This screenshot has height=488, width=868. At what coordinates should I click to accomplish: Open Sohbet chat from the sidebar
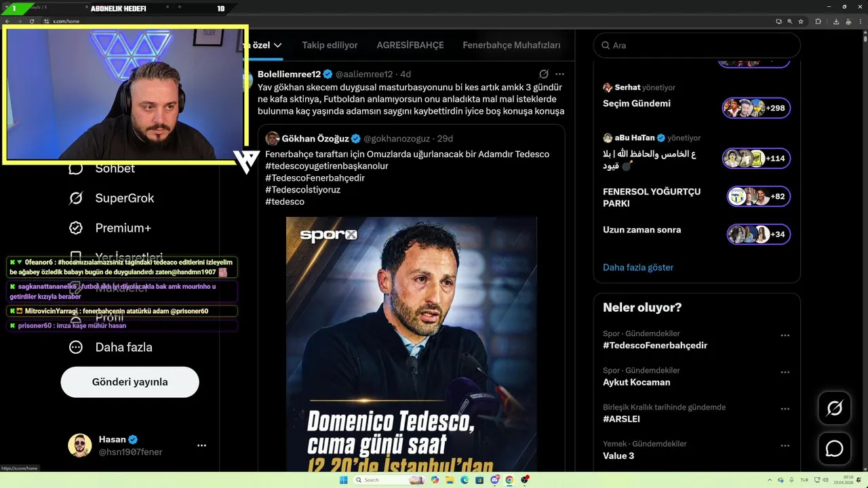click(102, 168)
